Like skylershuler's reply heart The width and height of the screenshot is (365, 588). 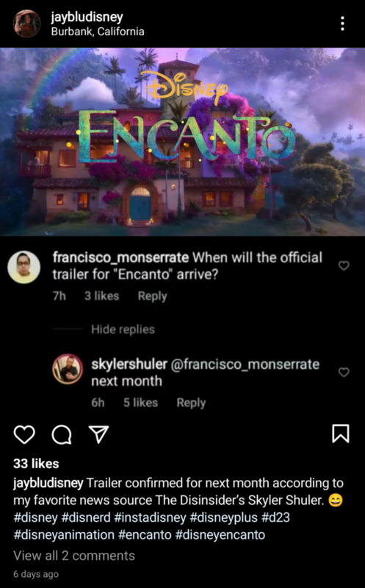point(344,372)
